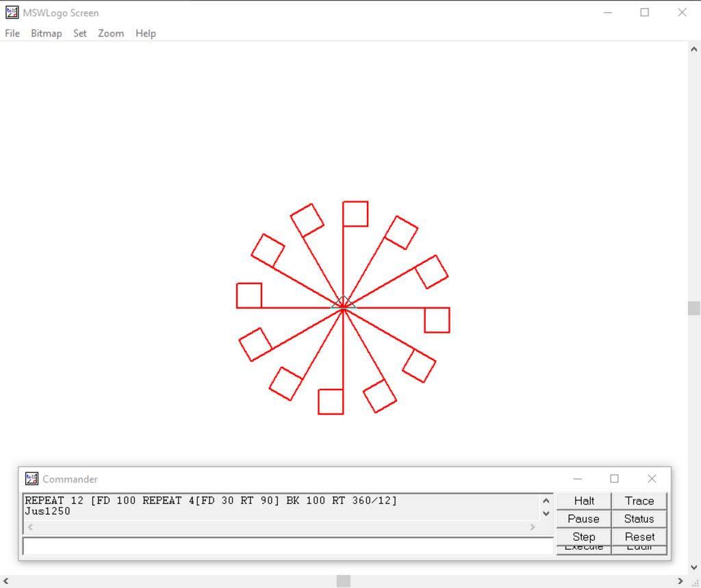
Task: Focus the Commander command input box
Action: click(x=288, y=546)
